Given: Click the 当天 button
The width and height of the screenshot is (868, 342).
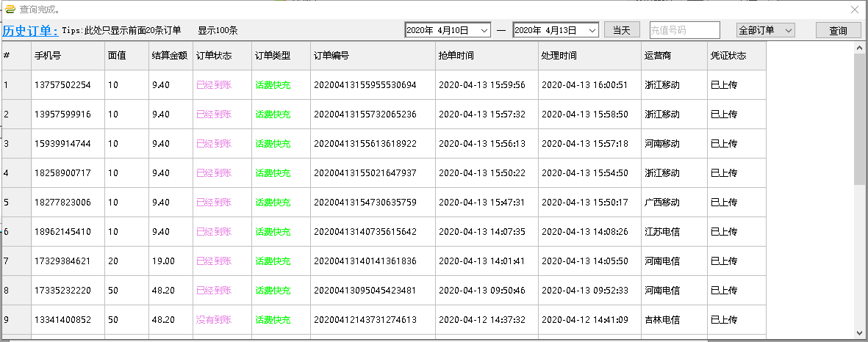Looking at the screenshot, I should (622, 30).
